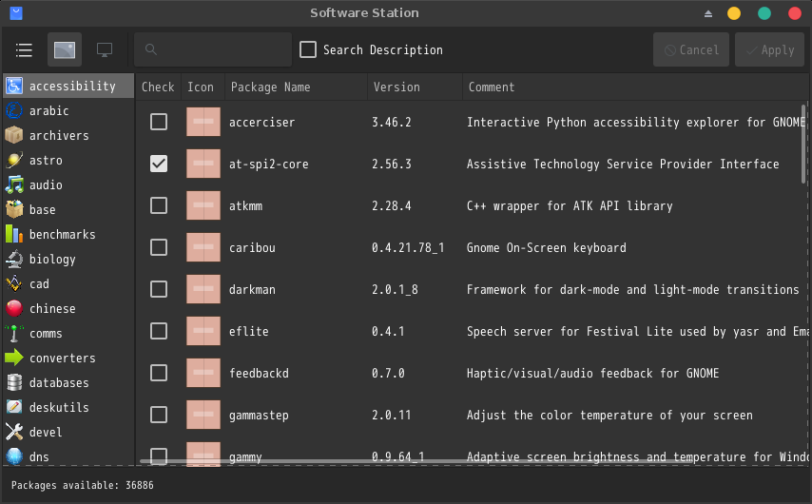Enable the Search Description checkbox

pyautogui.click(x=308, y=49)
